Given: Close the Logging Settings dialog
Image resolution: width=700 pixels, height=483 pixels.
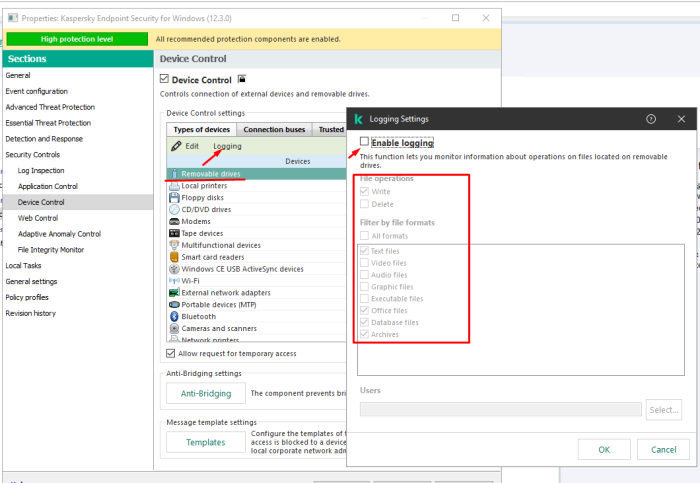Looking at the screenshot, I should click(x=681, y=119).
